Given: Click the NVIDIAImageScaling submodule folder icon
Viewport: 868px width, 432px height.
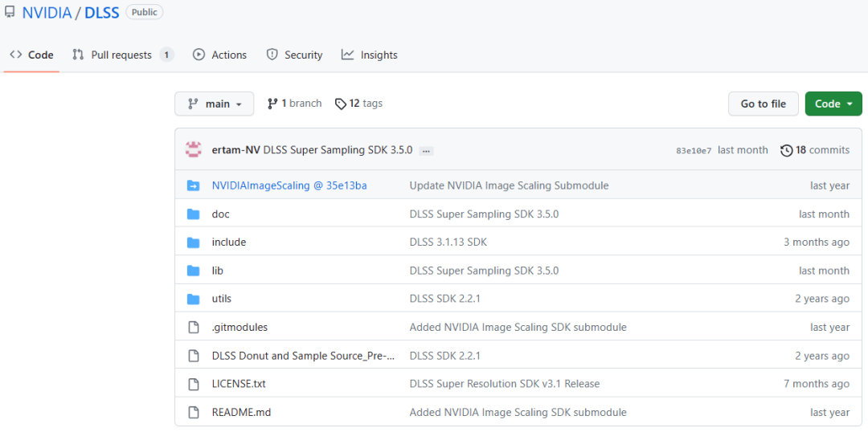Looking at the screenshot, I should [x=193, y=185].
